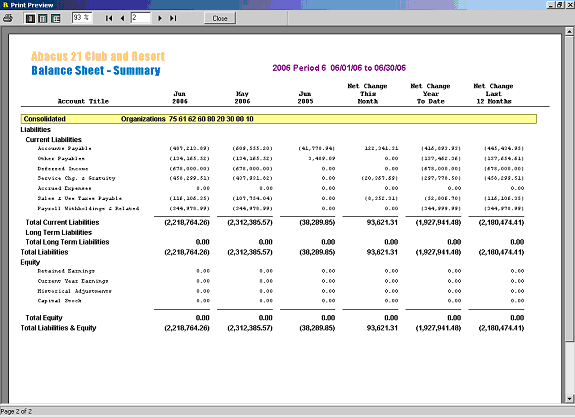Screen dimensions: 575x418
Task: Click the 'Capital Stock' row label
Action: pos(59,301)
